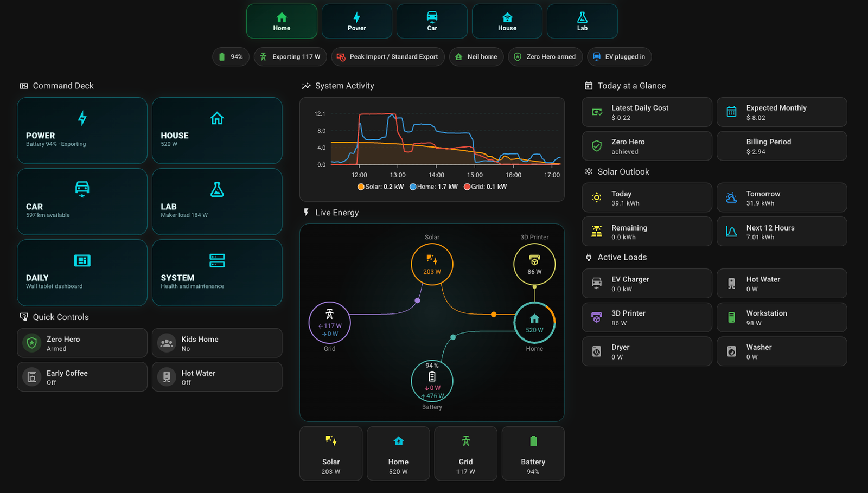Screen dimensions: 868x493
Task: Toggle Early Coffee quick control
Action: [82, 377]
